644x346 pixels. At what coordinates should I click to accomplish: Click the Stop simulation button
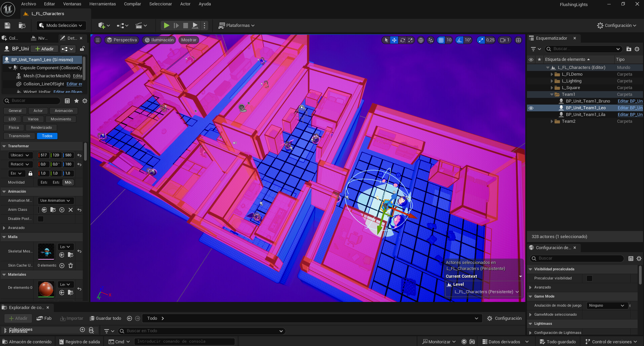[185, 25]
